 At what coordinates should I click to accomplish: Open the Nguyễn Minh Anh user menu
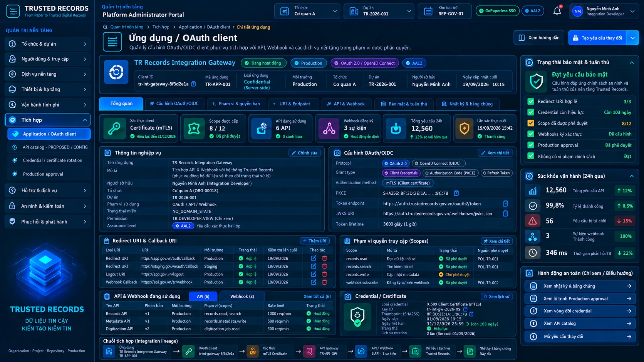point(603,11)
